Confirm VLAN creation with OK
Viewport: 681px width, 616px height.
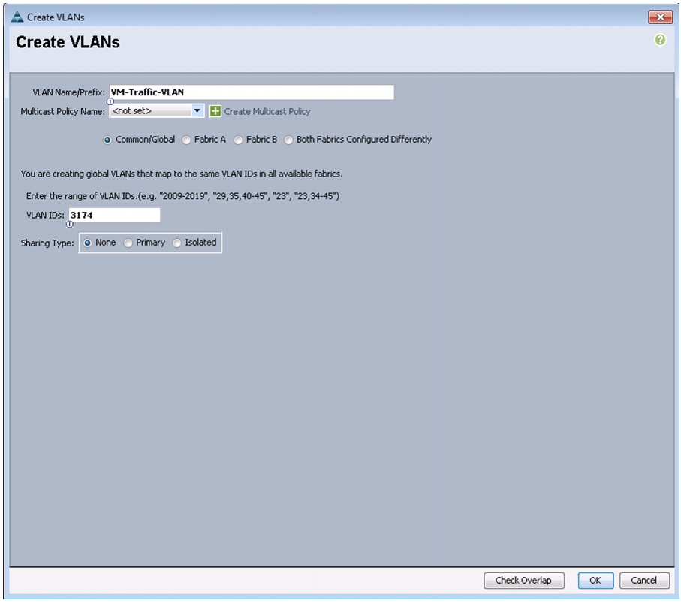click(595, 581)
